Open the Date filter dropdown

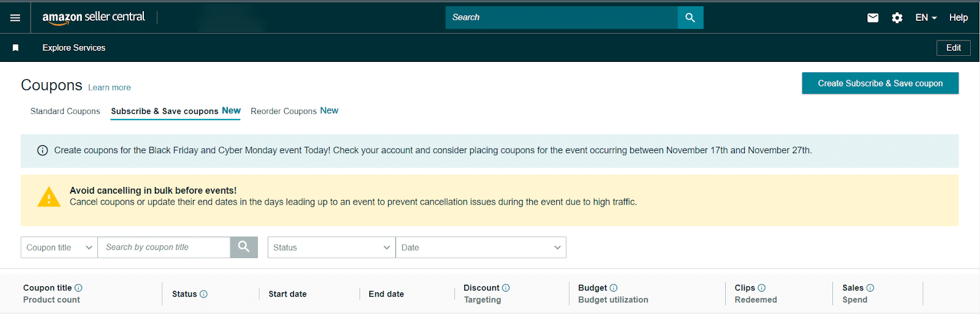(481, 248)
